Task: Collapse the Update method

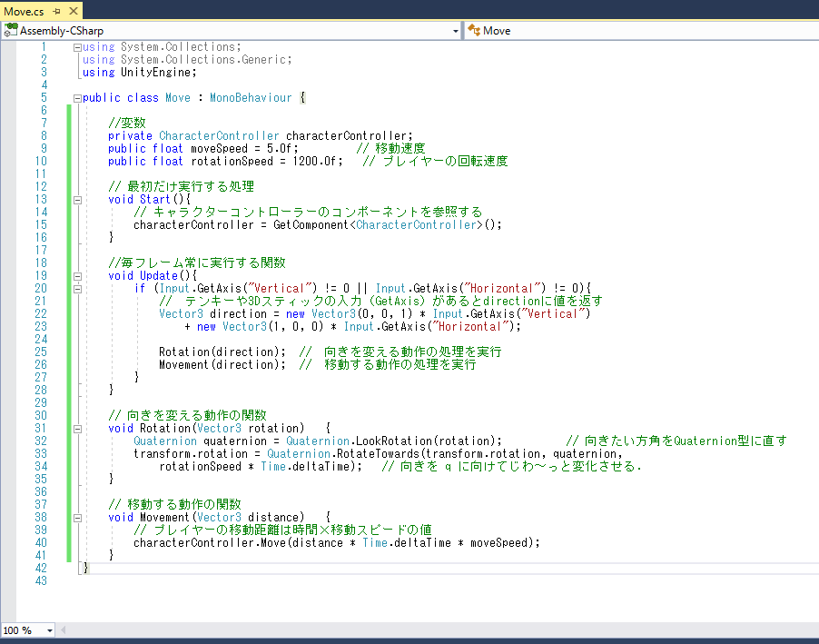Action: [77, 276]
